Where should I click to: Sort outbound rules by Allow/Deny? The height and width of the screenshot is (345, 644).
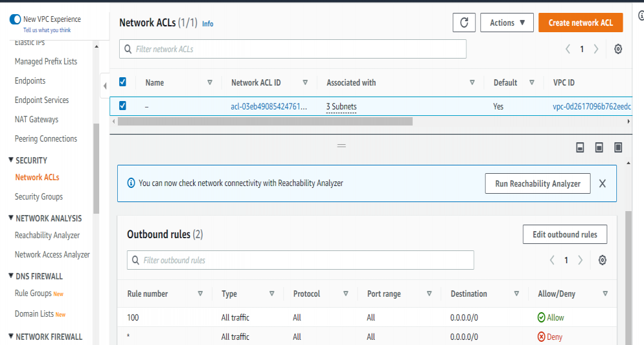pyautogui.click(x=605, y=294)
